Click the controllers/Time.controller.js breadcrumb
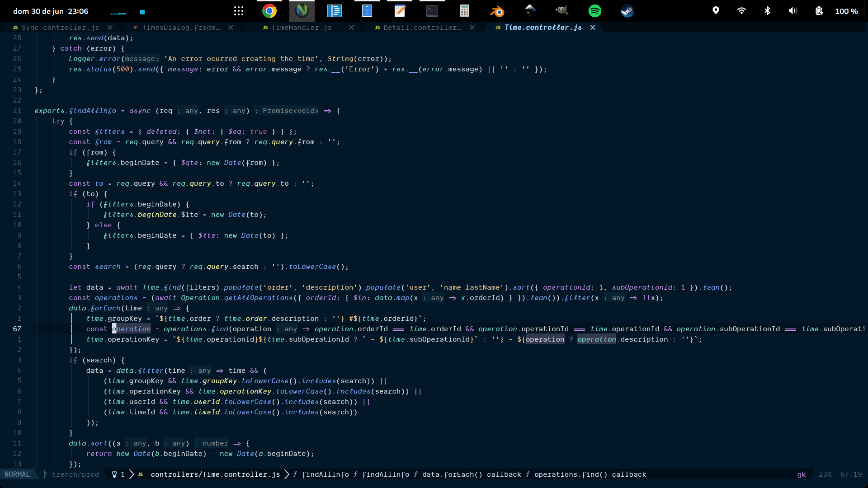Image resolution: width=868 pixels, height=488 pixels. point(215,474)
